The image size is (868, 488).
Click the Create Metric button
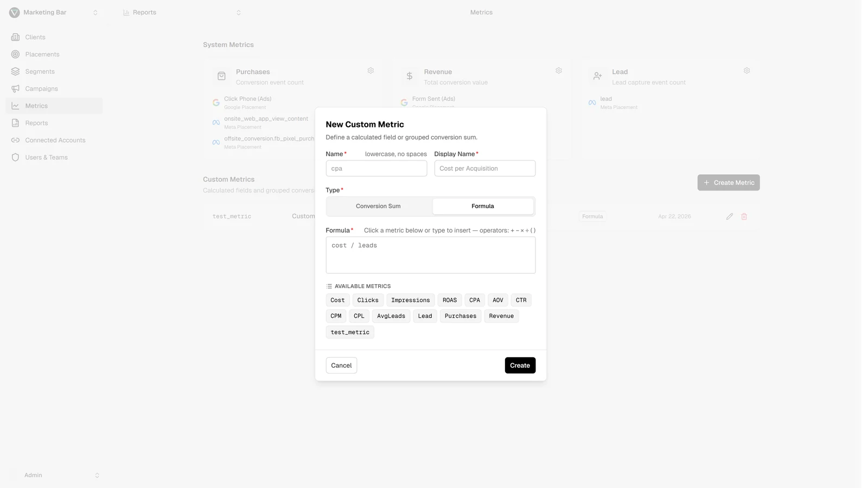729,183
